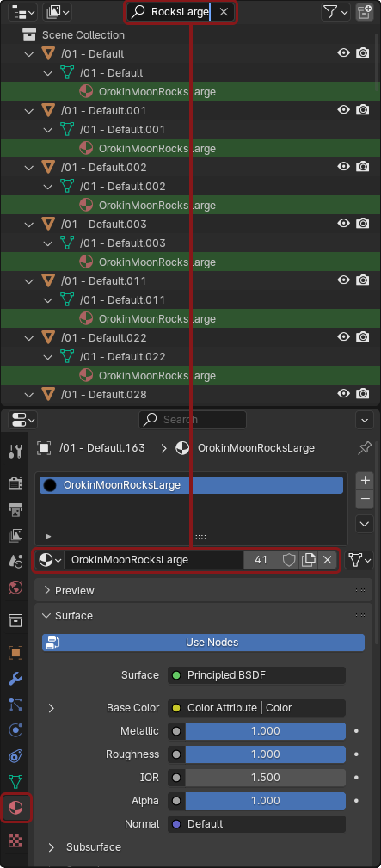
Task: Disable render for /01 - Default.002
Action: tap(363, 167)
